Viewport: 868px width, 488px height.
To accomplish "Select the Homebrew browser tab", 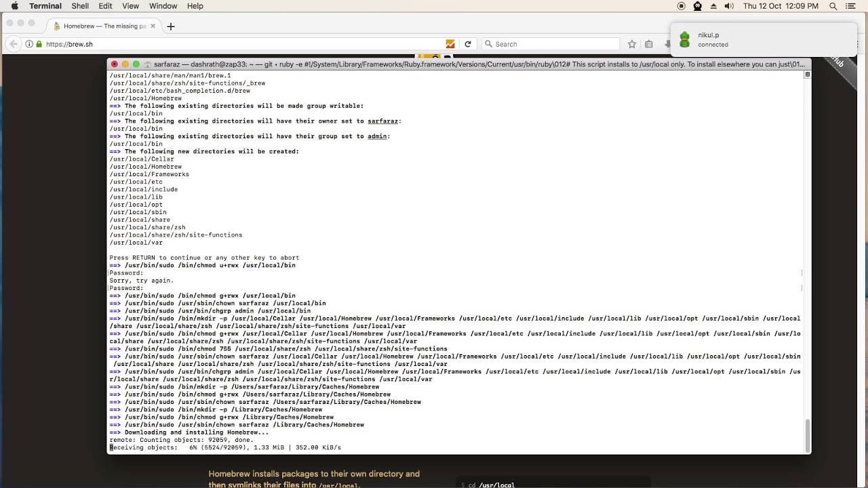I will coord(103,26).
